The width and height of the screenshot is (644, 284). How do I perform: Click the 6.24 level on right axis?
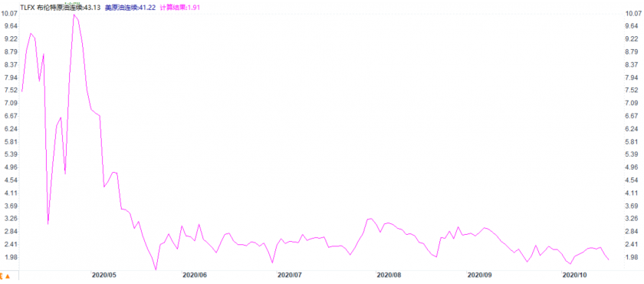631,129
